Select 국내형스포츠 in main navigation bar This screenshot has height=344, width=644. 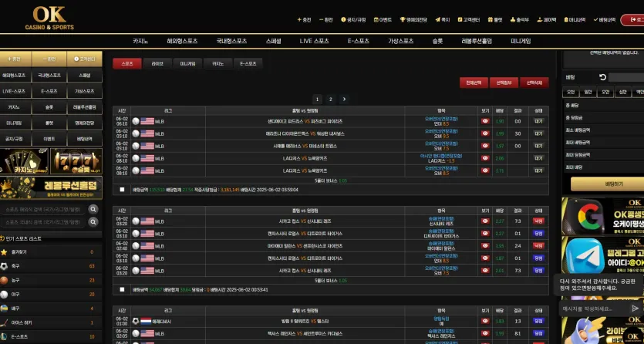[x=231, y=41]
